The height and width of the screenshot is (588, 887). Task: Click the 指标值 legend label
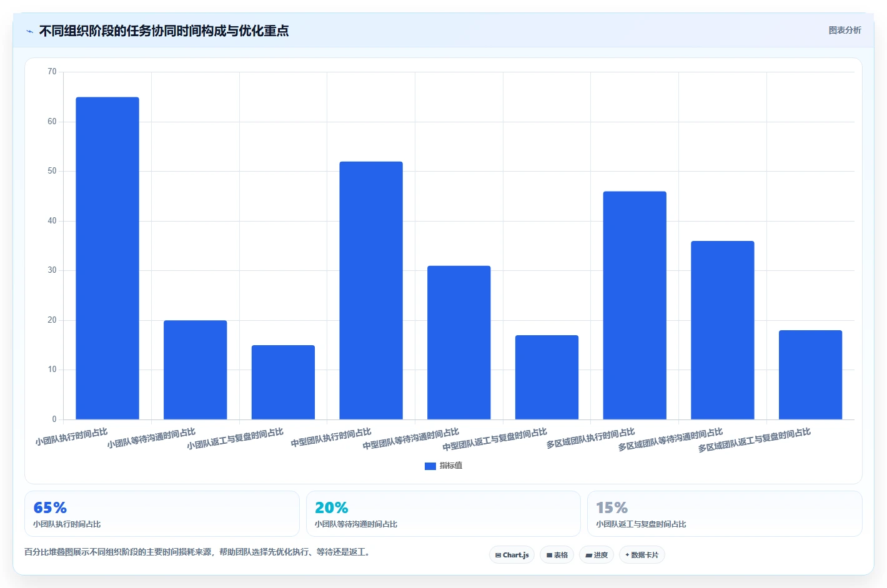(x=451, y=466)
